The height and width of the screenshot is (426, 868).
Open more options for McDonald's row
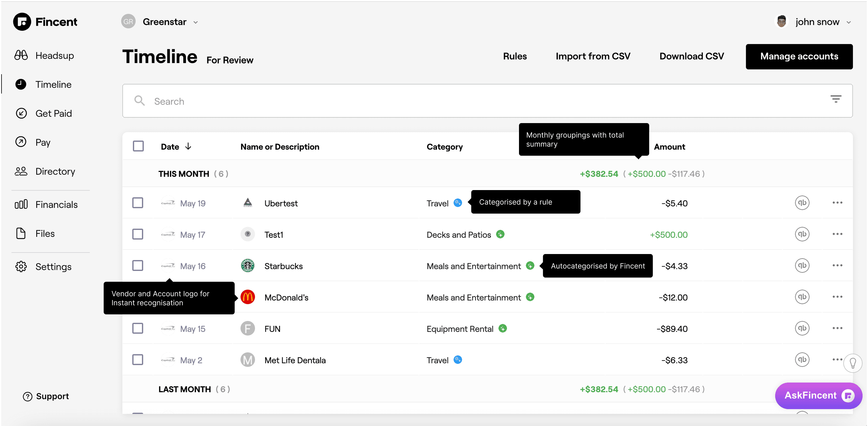point(837,297)
